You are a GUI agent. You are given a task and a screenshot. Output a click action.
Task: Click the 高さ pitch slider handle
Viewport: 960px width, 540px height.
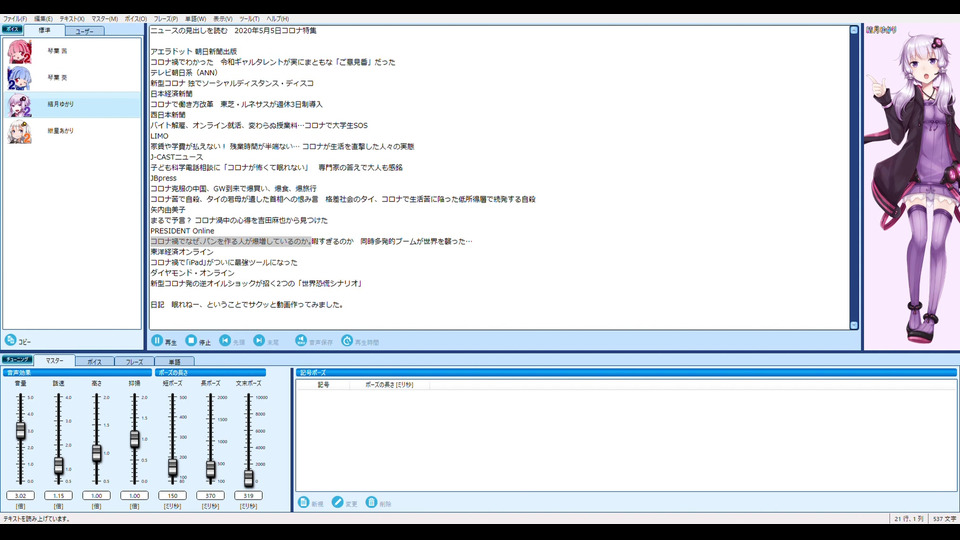(x=97, y=453)
